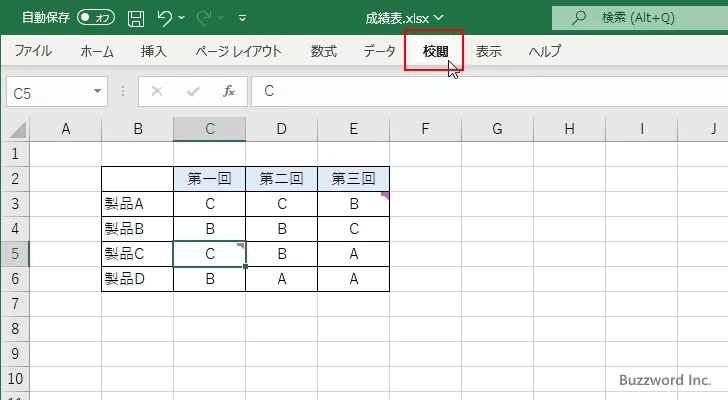
Task: Select column H header
Action: (x=569, y=129)
